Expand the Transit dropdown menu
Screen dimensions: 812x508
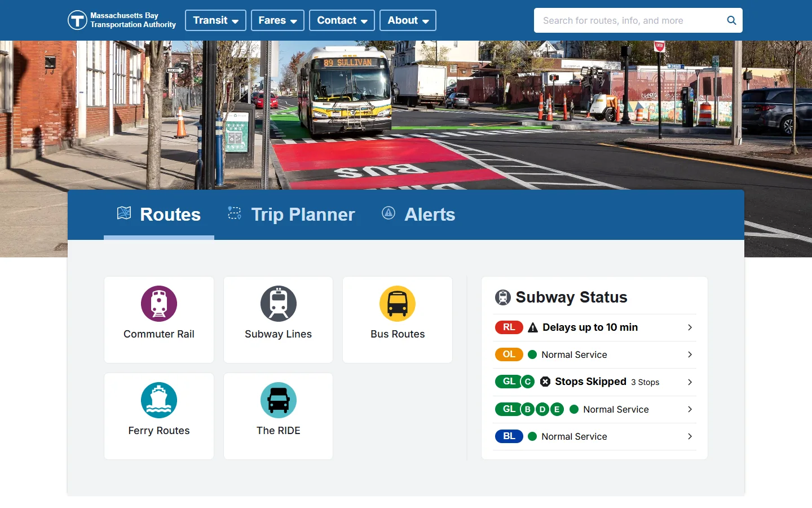click(x=215, y=20)
